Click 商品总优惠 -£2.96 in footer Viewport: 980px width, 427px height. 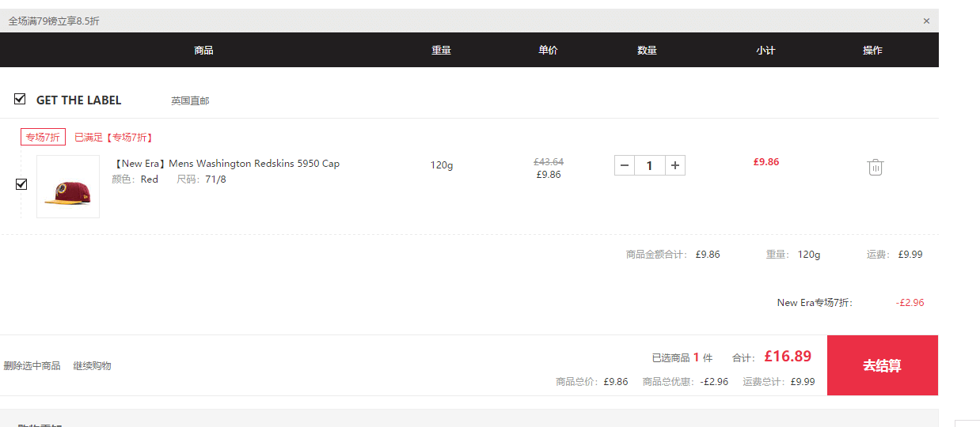tap(686, 381)
